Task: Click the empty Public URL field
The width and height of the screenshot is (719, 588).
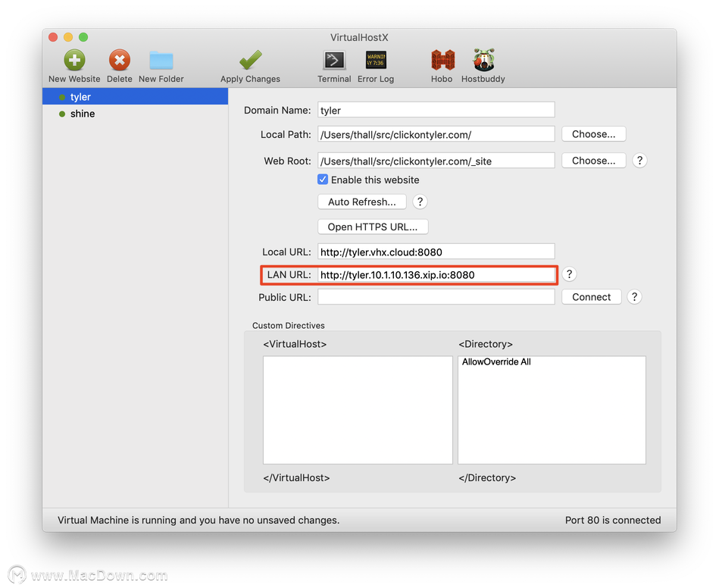Action: click(436, 297)
